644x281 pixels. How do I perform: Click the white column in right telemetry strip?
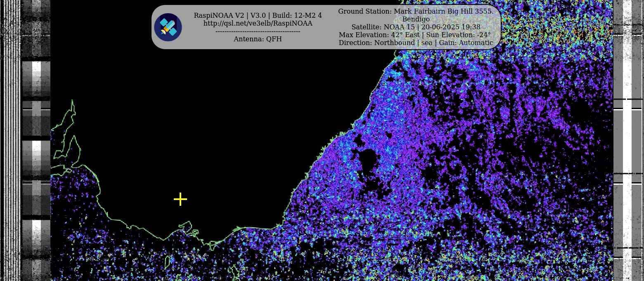tap(627, 140)
